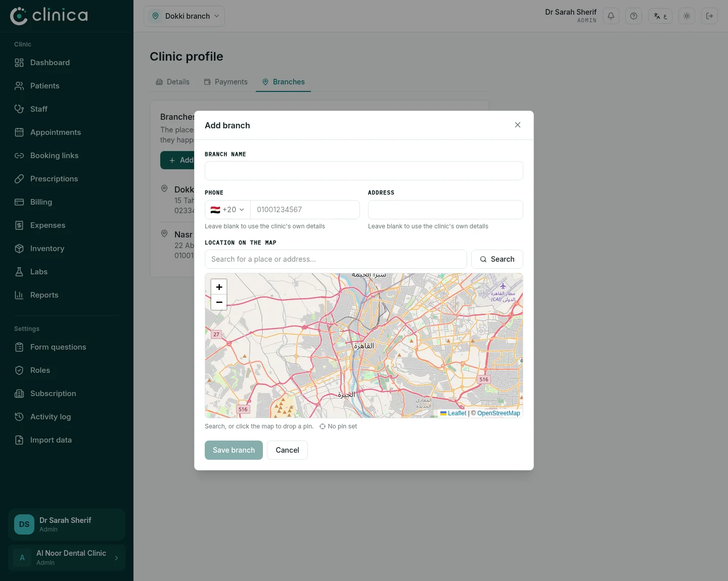
Task: Zoom in on the map
Action: click(219, 287)
